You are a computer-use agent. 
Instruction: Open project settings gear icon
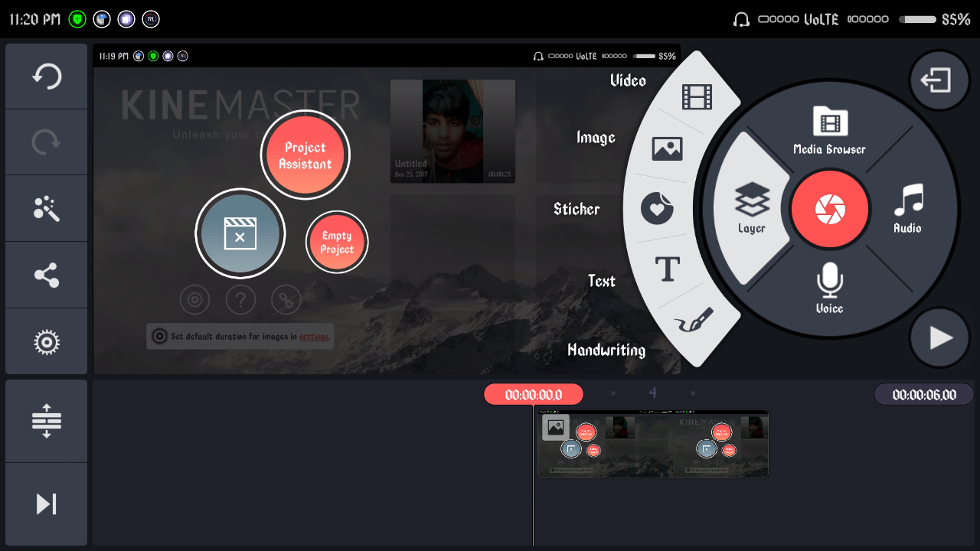pos(47,341)
